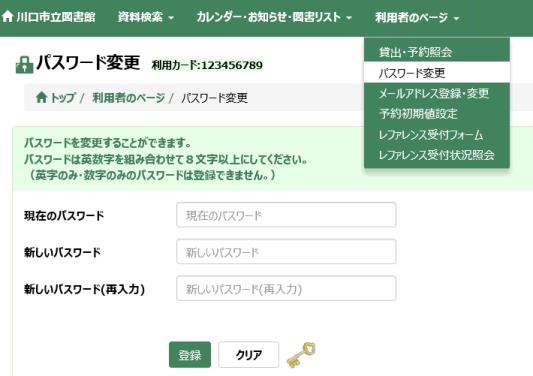
Task: Click the padlock icon next to パスワード変更 heading
Action: click(x=24, y=65)
